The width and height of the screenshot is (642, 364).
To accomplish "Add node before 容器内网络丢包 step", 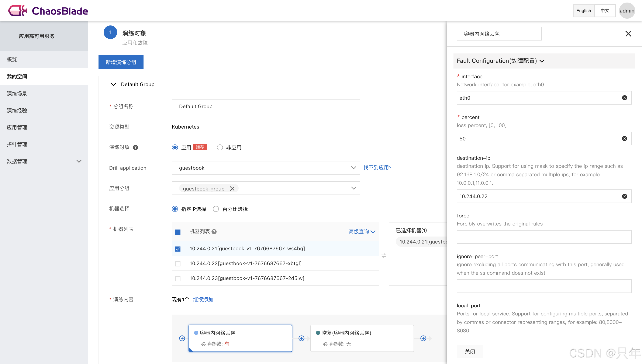I will pyautogui.click(x=182, y=338).
